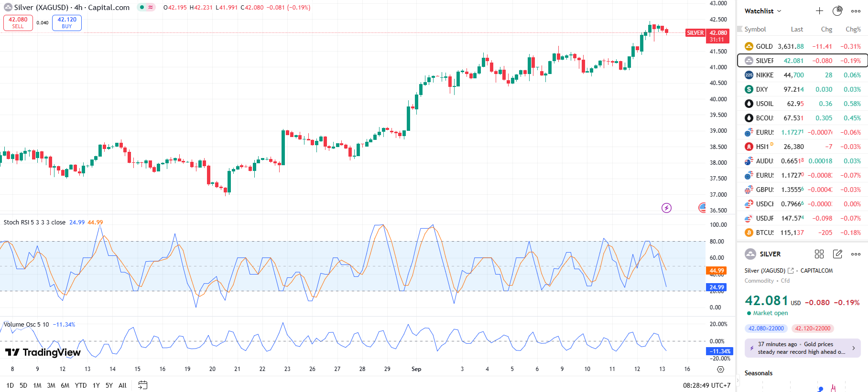Click the add symbol plus icon in Watchlist
Image resolution: width=868 pixels, height=392 pixels.
[819, 11]
